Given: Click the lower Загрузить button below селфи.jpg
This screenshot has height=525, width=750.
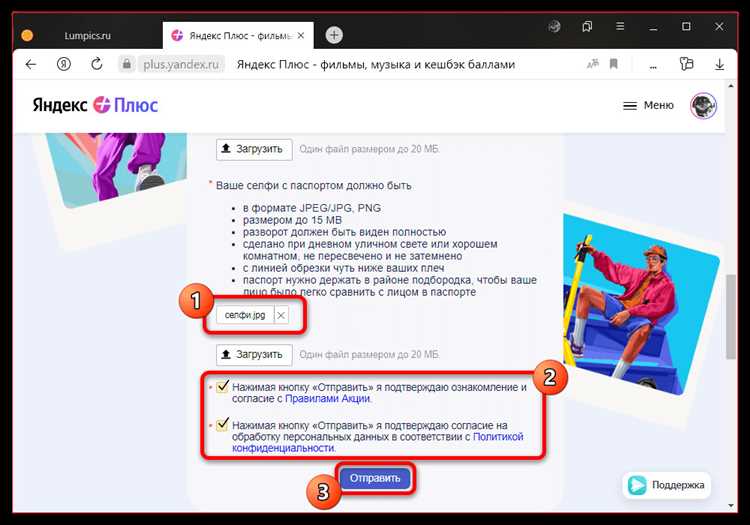Looking at the screenshot, I should [x=254, y=355].
